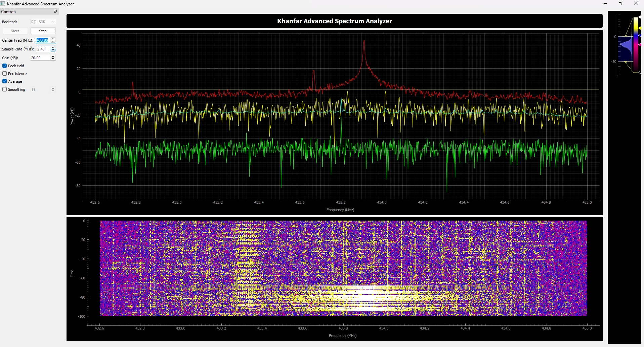This screenshot has width=644, height=347.
Task: Float the Controls dock panel
Action: pos(55,11)
